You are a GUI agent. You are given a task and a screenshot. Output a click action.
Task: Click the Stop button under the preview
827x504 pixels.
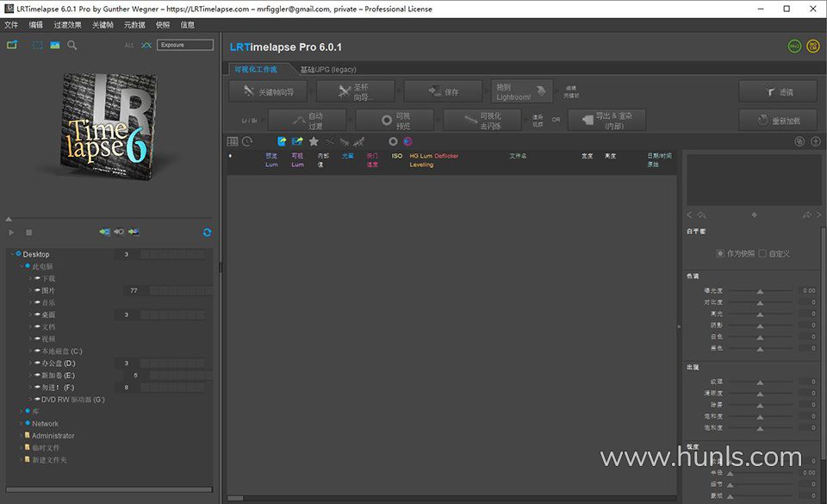29,233
